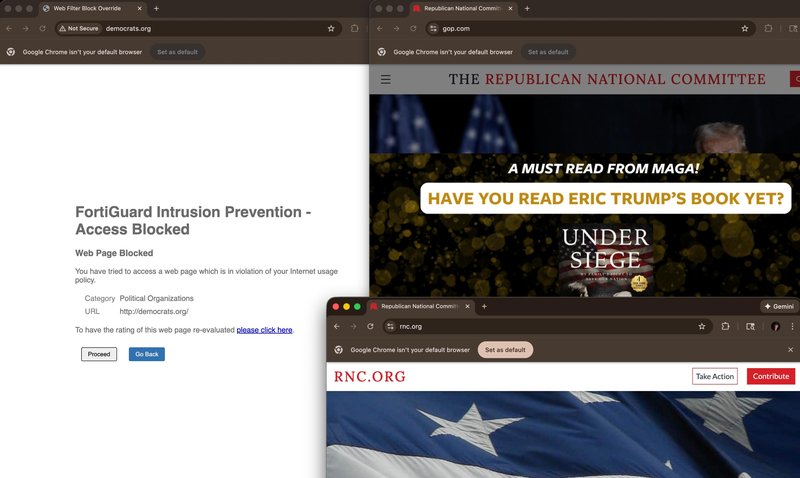Image resolution: width=800 pixels, height=478 pixels.
Task: Open the hamburger menu on gop.com
Action: click(386, 79)
